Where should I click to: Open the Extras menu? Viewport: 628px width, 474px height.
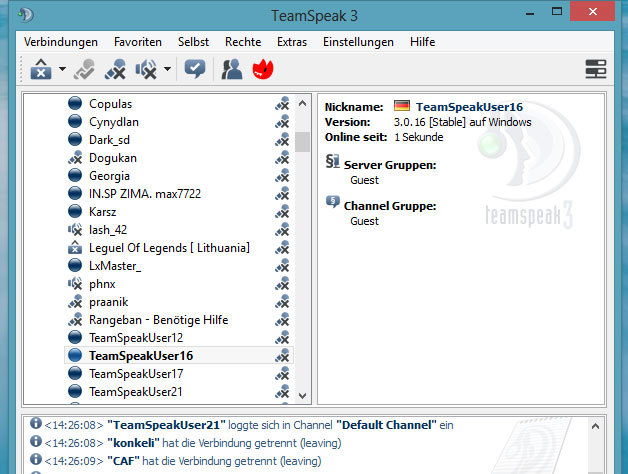point(292,42)
